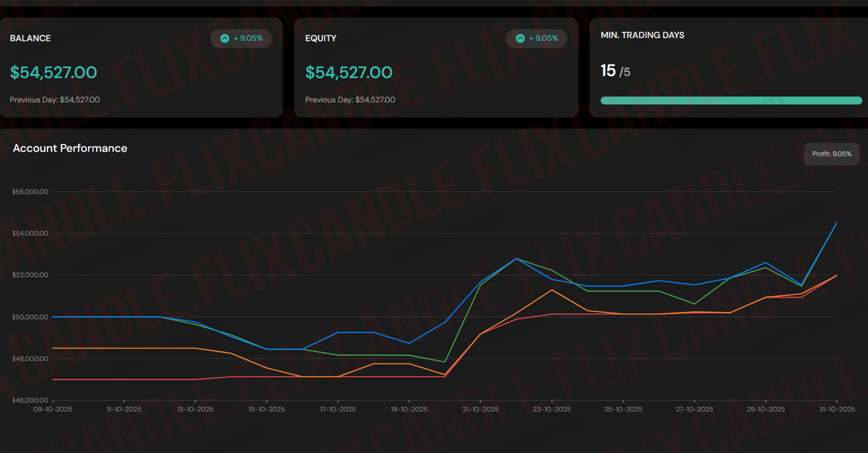The image size is (868, 453).
Task: Click the Min. Trading Days progress bar
Action: click(731, 100)
